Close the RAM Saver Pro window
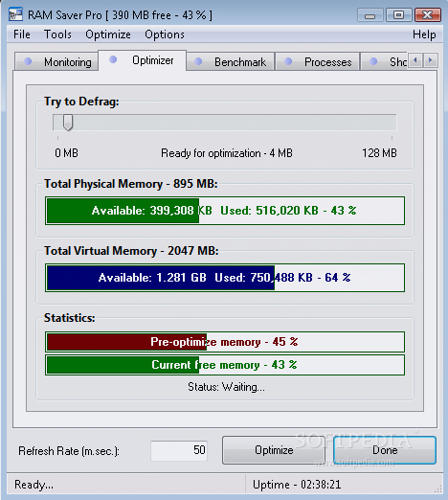 pos(428,15)
